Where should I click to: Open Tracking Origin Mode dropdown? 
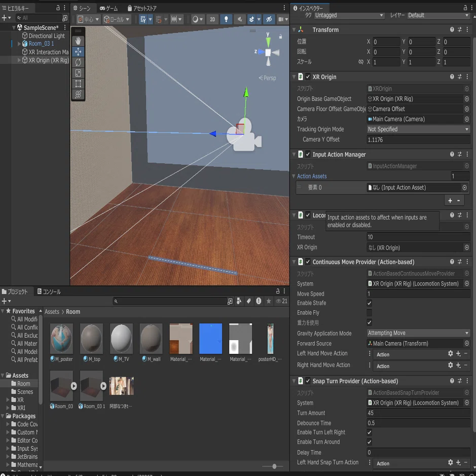click(418, 129)
